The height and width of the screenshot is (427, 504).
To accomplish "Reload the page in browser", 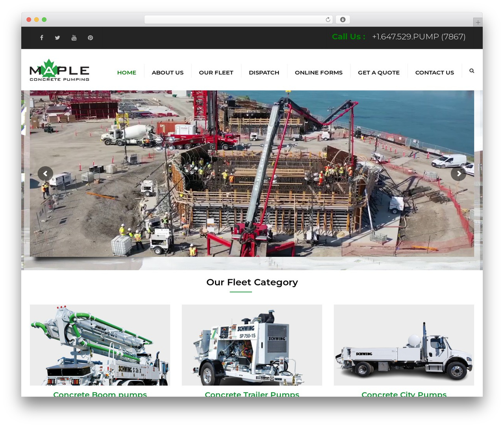I will point(328,20).
